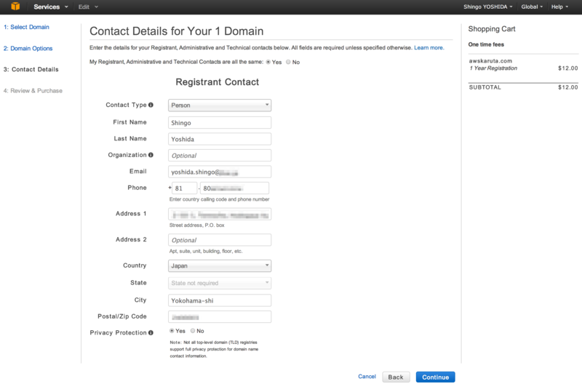582x392 pixels.
Task: Open the Services menu
Action: click(50, 7)
